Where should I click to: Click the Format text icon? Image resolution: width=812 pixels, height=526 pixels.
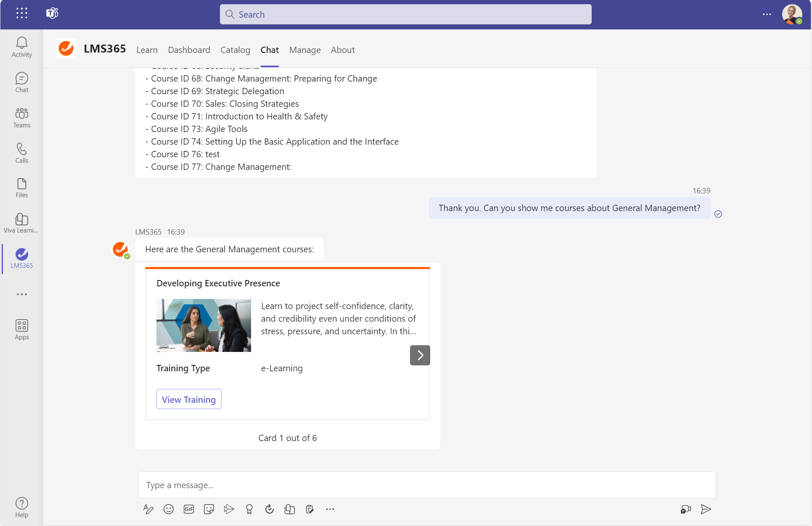tap(148, 509)
